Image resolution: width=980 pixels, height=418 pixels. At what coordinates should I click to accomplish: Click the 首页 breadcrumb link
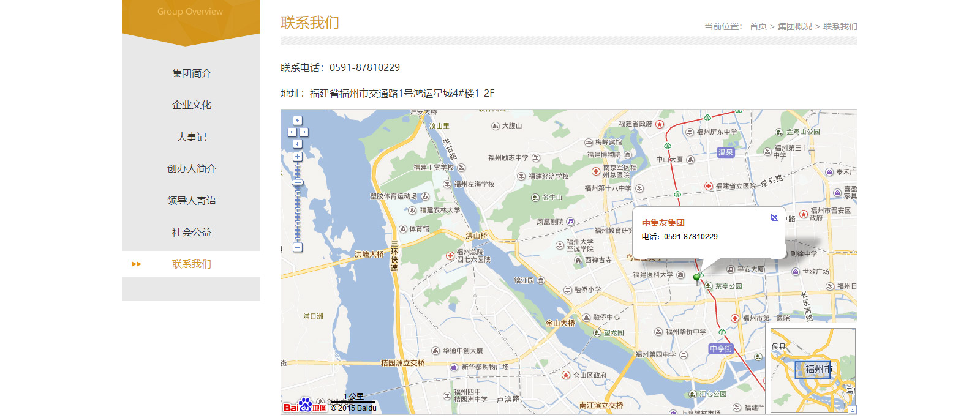click(x=758, y=26)
